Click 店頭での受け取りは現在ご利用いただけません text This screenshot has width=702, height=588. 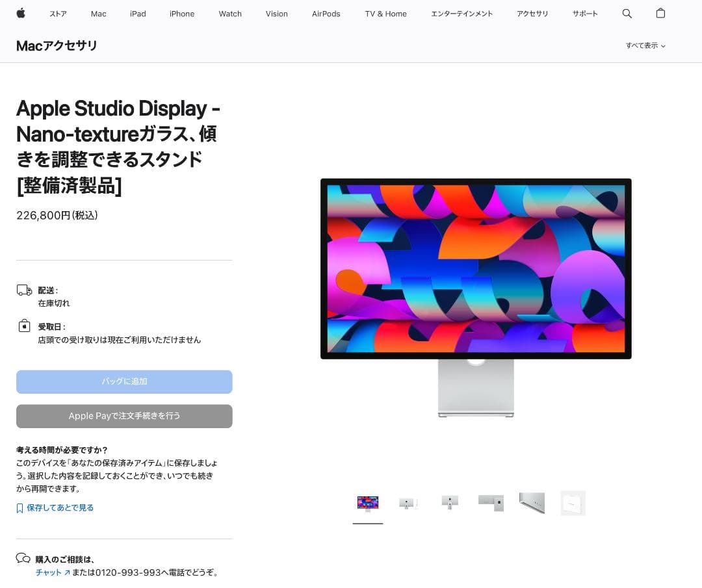(x=120, y=340)
